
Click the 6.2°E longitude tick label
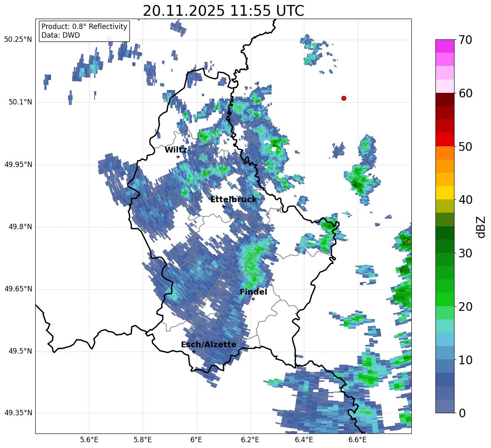click(x=250, y=440)
